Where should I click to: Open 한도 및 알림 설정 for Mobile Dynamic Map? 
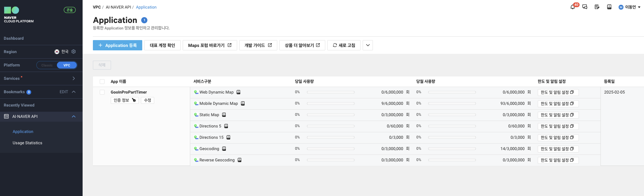click(x=558, y=104)
